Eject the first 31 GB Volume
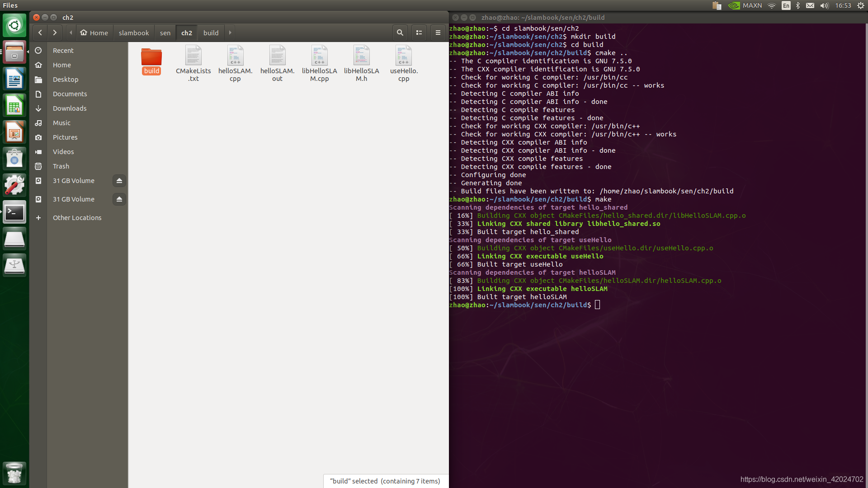The height and width of the screenshot is (488, 868). pyautogui.click(x=119, y=181)
